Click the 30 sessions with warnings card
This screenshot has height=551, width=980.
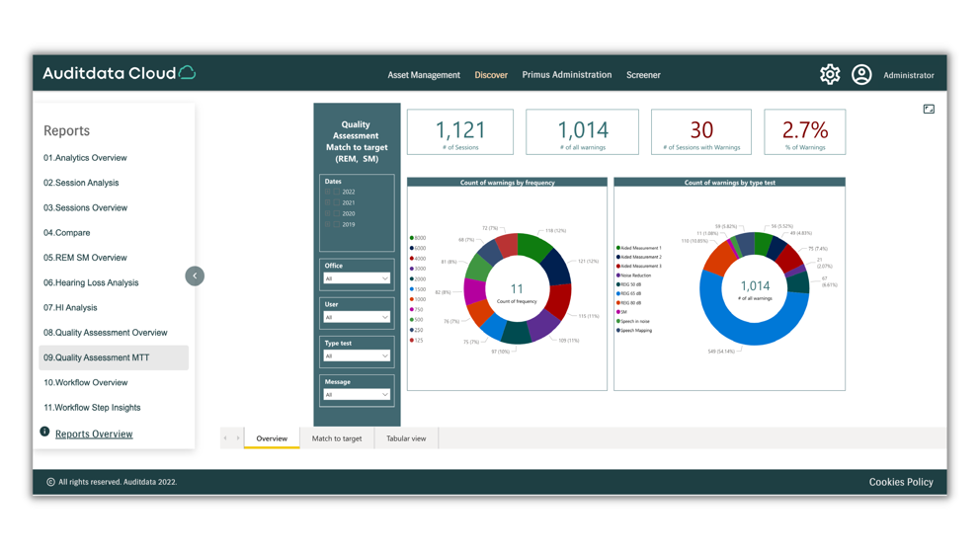click(701, 131)
